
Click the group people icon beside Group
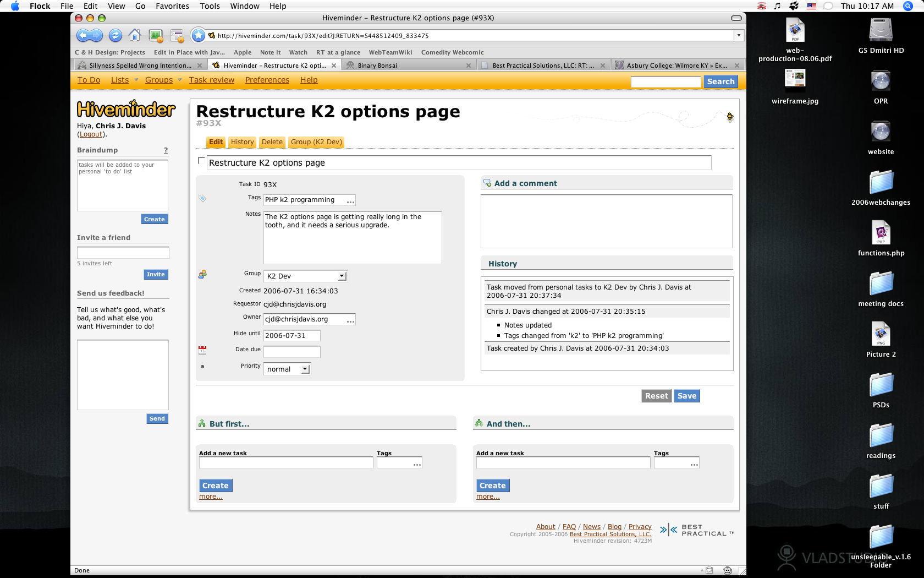tap(202, 274)
